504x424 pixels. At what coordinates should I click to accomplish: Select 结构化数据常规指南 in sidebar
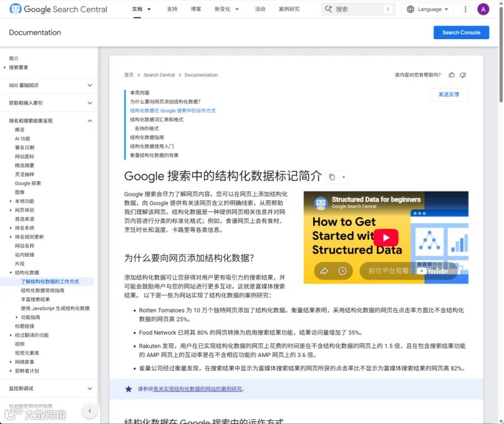pyautogui.click(x=43, y=290)
